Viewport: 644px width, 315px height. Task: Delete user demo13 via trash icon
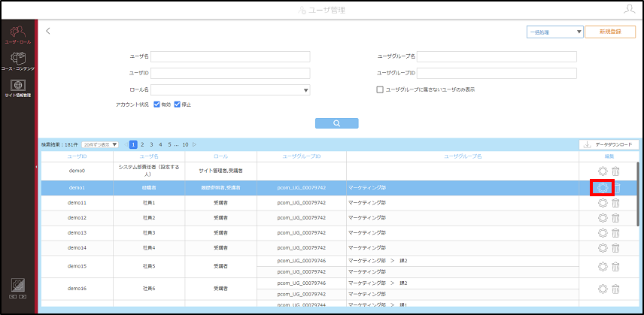tap(615, 233)
